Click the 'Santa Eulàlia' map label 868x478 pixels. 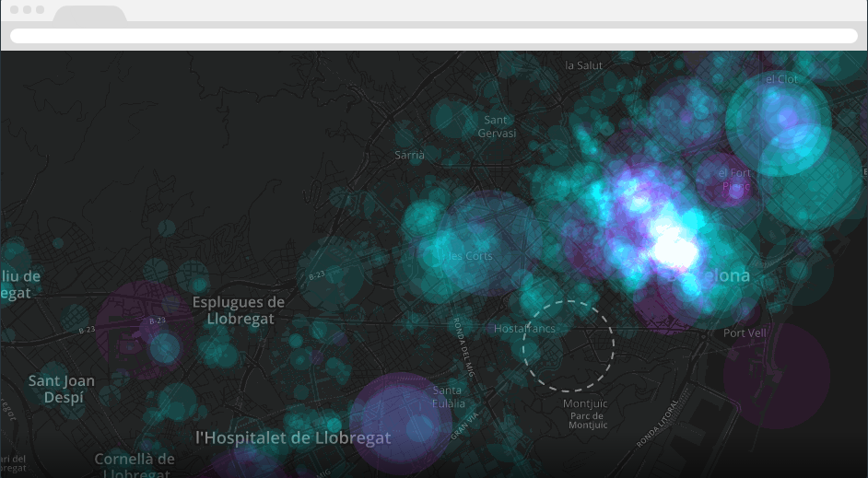tap(448, 397)
